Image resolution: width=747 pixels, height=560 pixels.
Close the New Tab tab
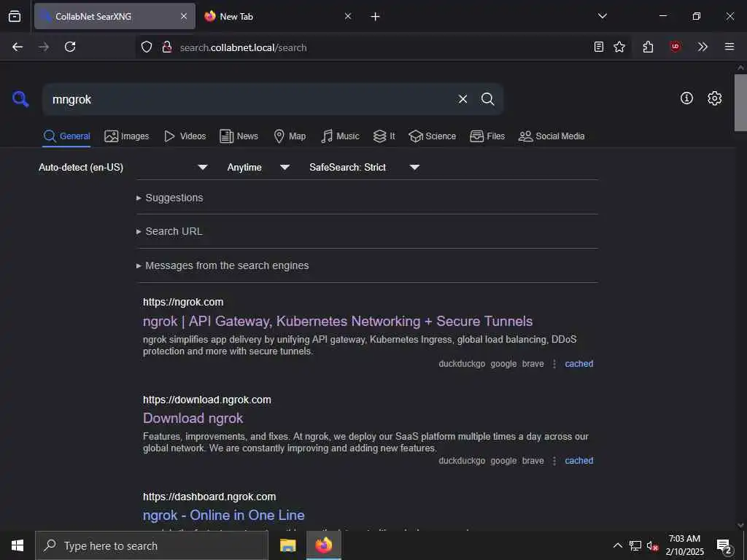348,16
